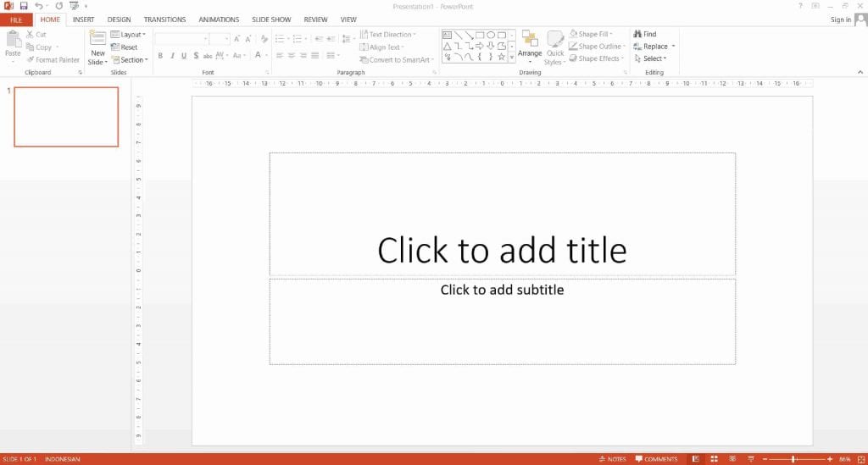Click the Reset slide button
Image resolution: width=868 pixels, height=465 pixels.
pos(124,47)
